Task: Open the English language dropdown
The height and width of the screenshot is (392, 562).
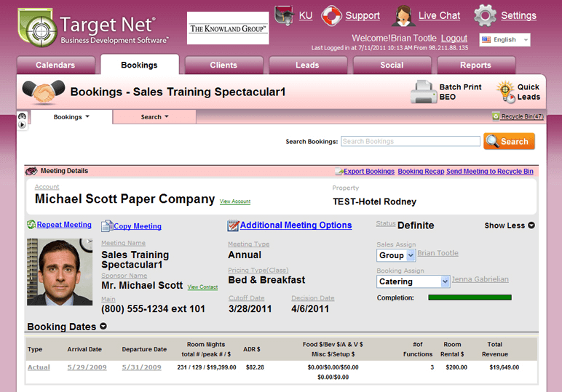Action: pyautogui.click(x=504, y=40)
